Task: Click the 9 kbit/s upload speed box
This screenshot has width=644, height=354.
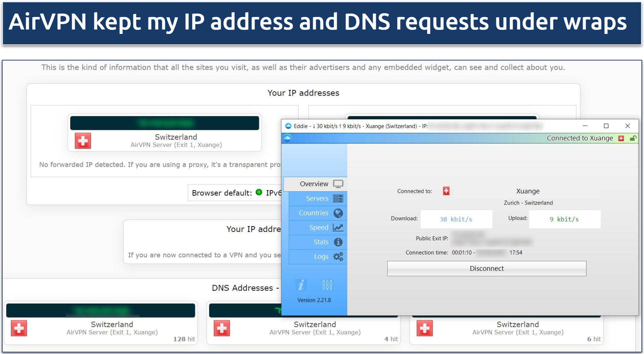Action: (564, 219)
